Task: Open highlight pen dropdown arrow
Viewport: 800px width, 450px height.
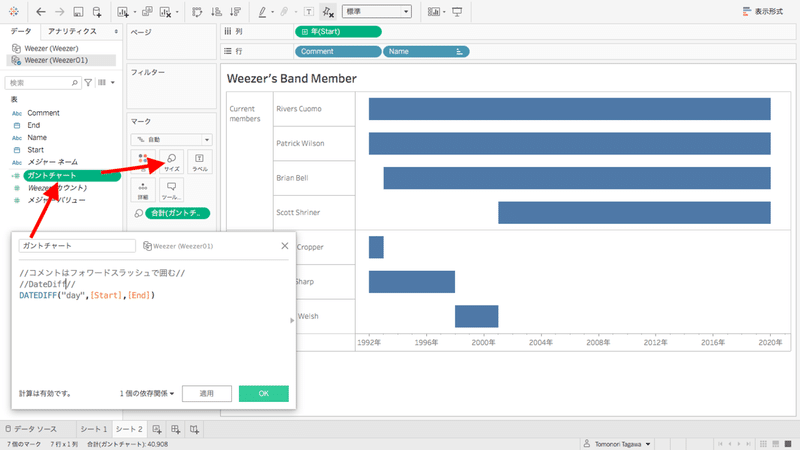Action: point(272,12)
